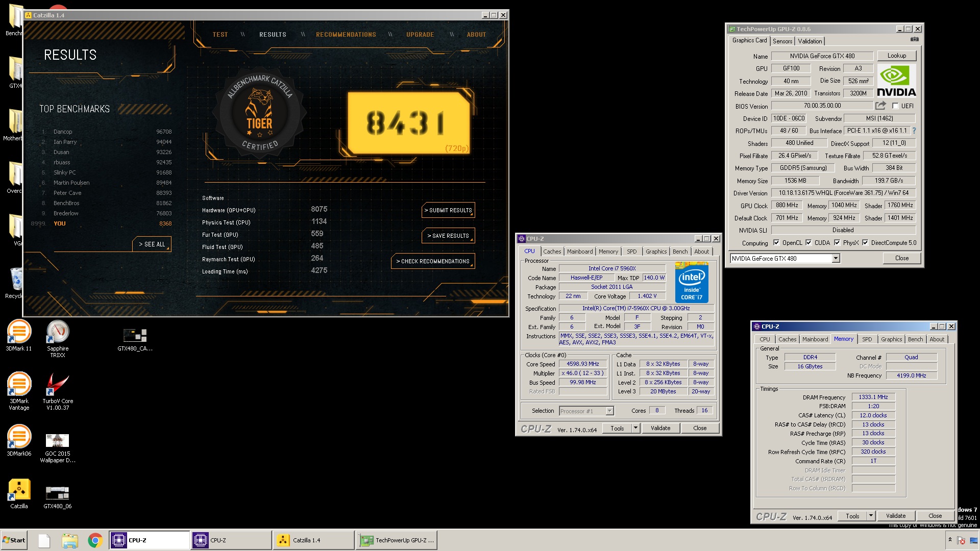Open RECOMMENDATIONS in Catzilla navigation
Screen dimensions: 980x551
pyautogui.click(x=346, y=35)
